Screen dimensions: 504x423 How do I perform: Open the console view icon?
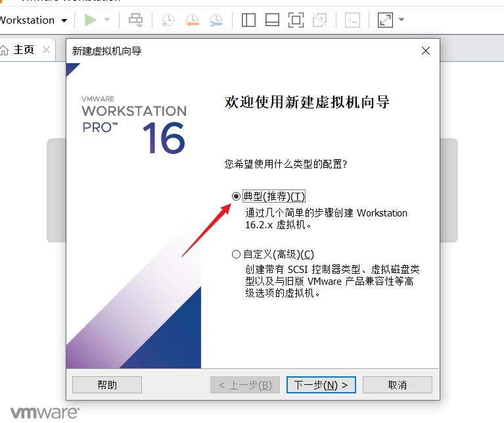(352, 20)
